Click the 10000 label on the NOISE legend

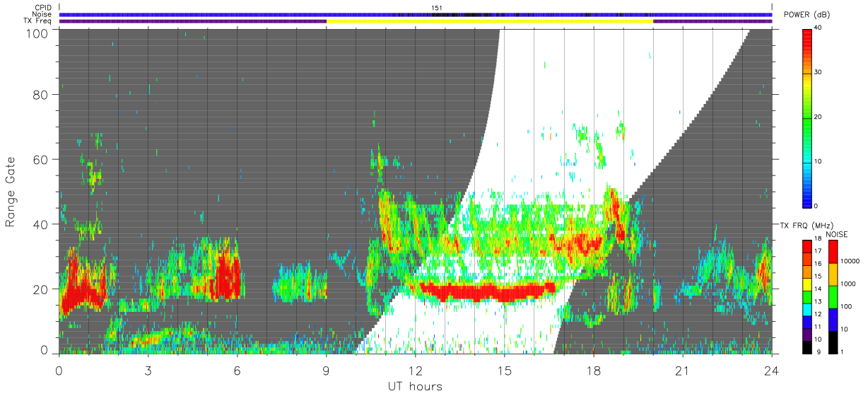point(851,261)
